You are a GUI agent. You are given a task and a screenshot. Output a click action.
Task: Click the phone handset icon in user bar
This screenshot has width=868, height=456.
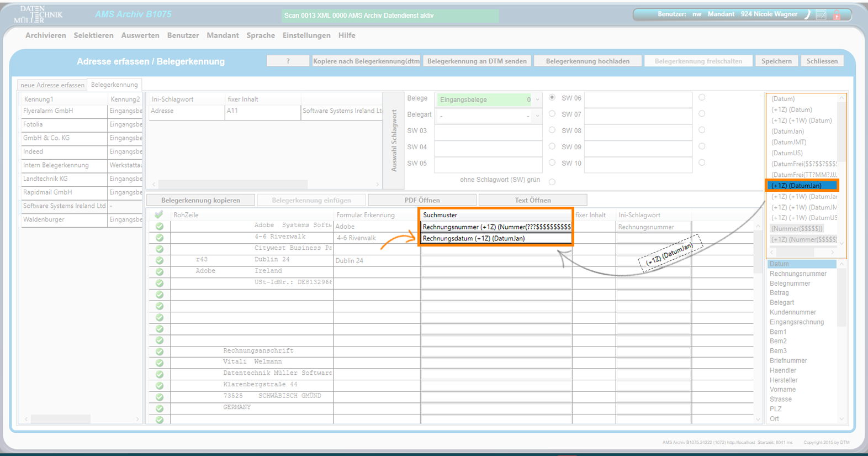[807, 15]
